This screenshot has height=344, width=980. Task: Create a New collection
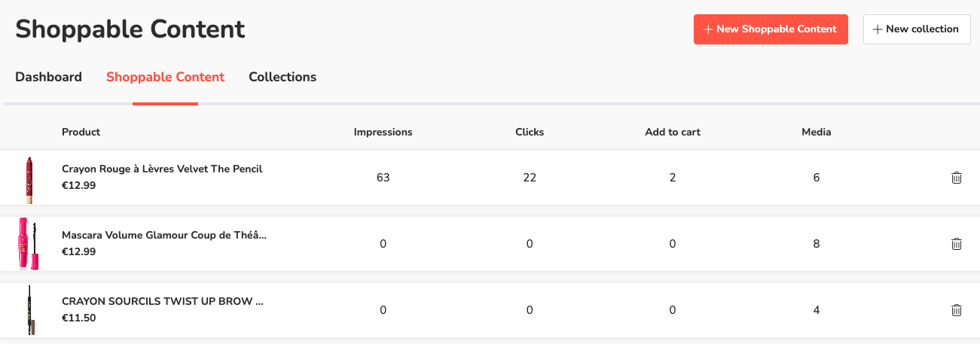click(916, 29)
